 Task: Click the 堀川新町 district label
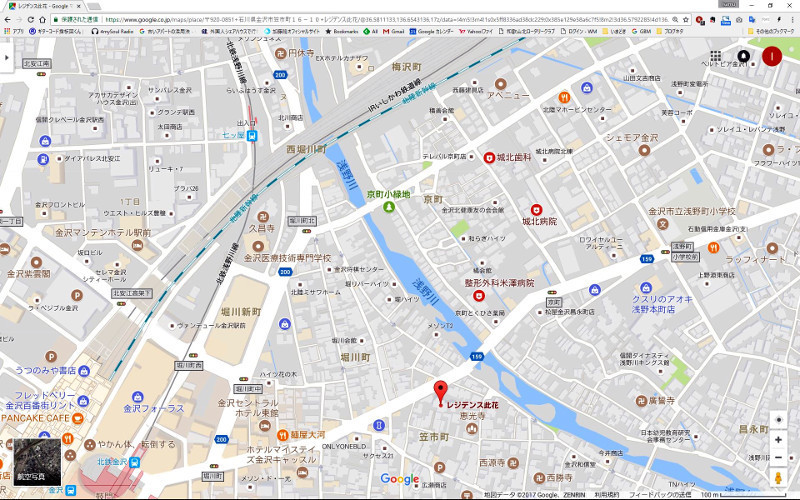(241, 312)
